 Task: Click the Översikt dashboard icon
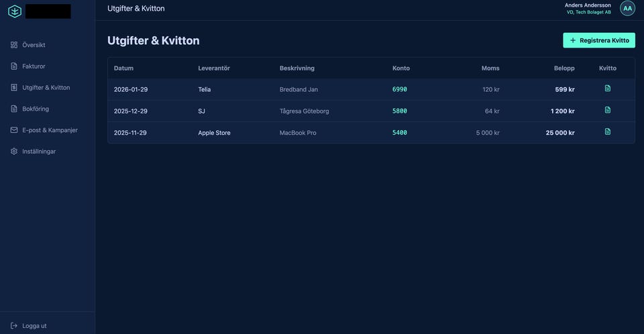[14, 45]
